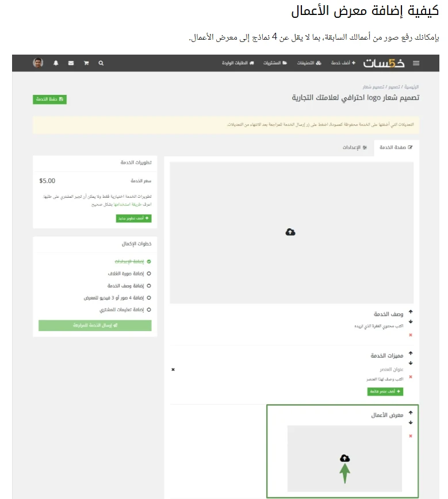Move وصف الخدمة section down
The height and width of the screenshot is (499, 448).
pyautogui.click(x=411, y=321)
